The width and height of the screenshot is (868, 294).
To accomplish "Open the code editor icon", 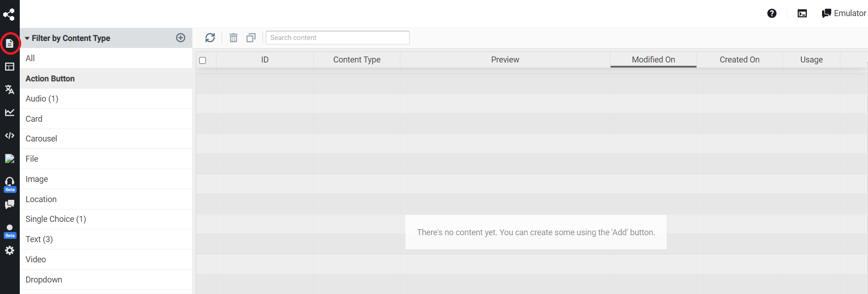I will point(10,136).
